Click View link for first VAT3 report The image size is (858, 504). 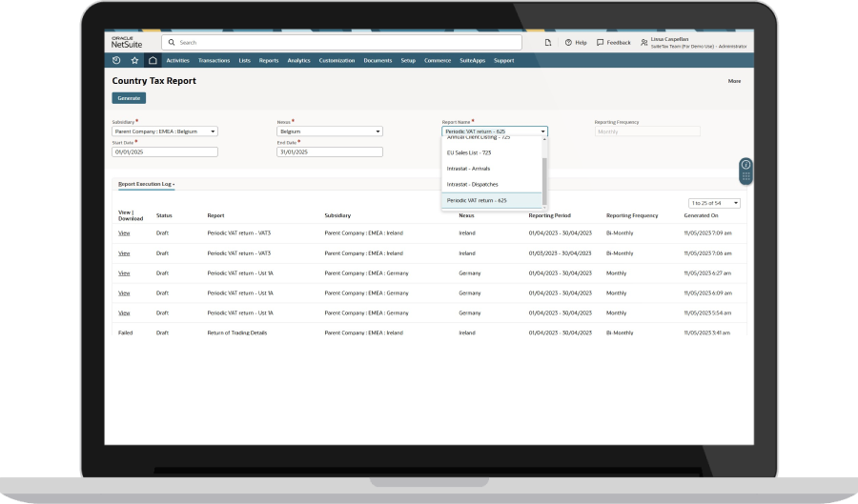point(124,233)
